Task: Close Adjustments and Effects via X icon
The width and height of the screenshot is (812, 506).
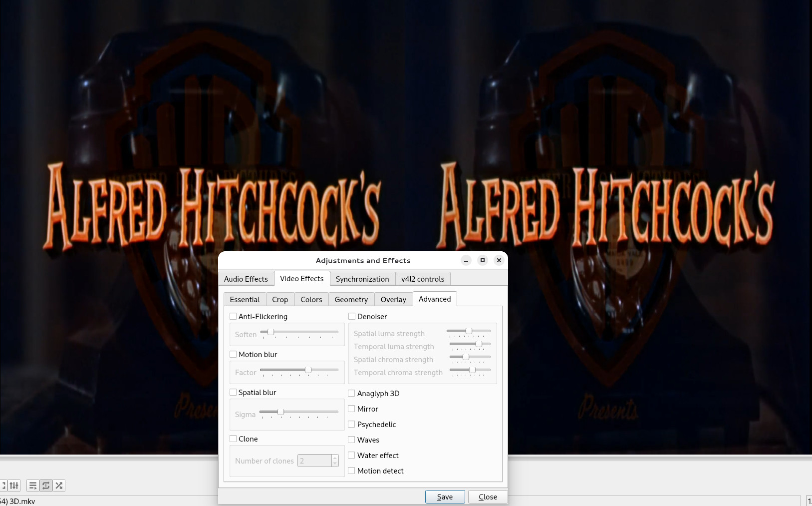Action: (499, 260)
